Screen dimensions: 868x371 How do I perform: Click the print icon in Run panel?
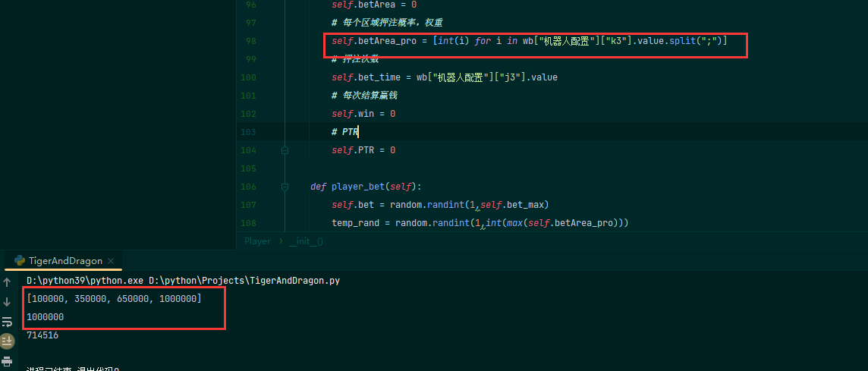pos(7,361)
